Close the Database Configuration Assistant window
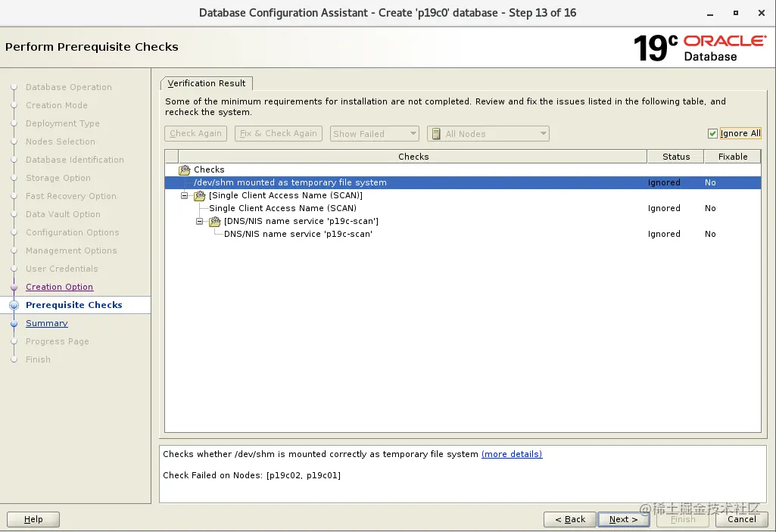The image size is (776, 532). click(x=762, y=14)
